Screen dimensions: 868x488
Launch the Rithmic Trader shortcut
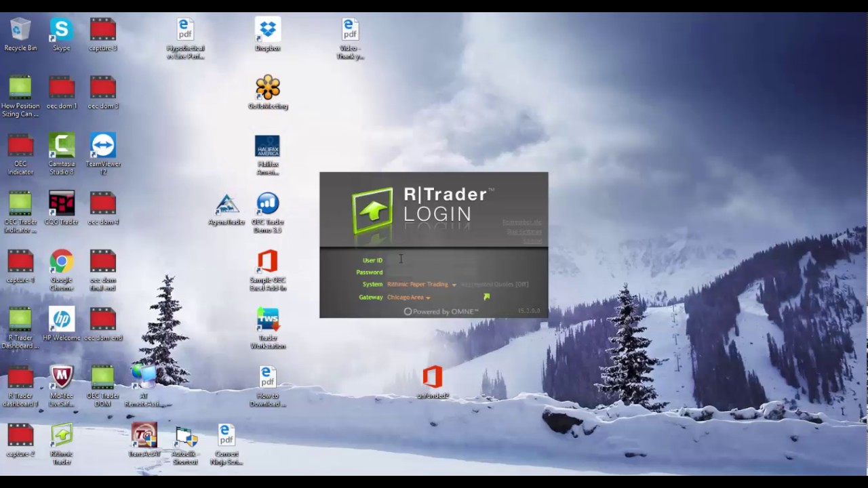(62, 445)
